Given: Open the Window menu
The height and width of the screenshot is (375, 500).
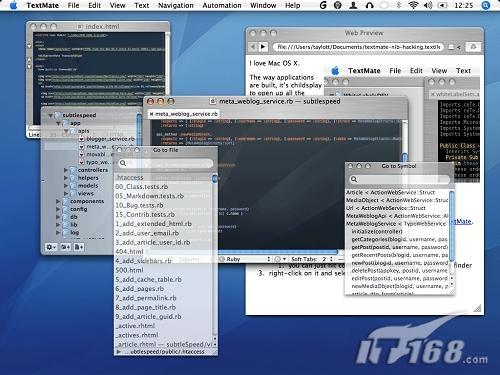Looking at the screenshot, I should (x=263, y=5).
